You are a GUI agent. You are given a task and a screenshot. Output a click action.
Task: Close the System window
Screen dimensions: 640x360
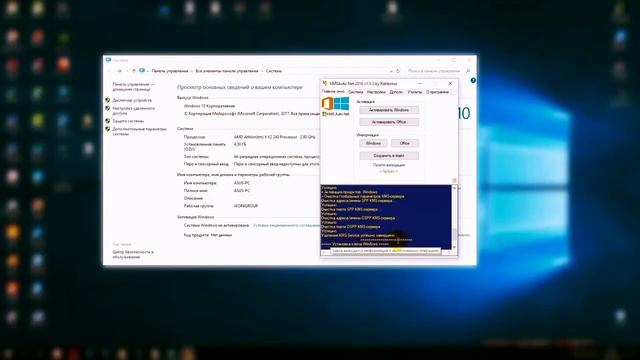point(468,60)
